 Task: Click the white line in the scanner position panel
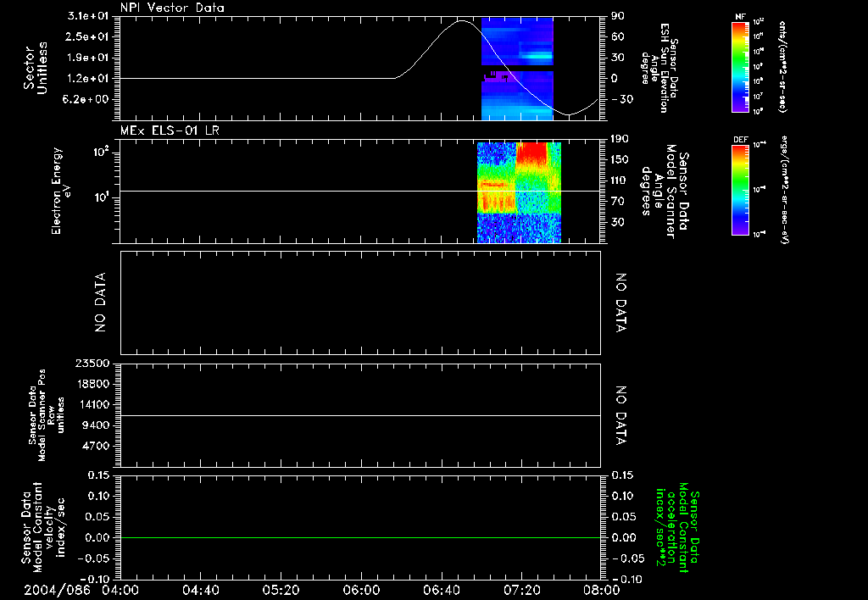[360, 415]
